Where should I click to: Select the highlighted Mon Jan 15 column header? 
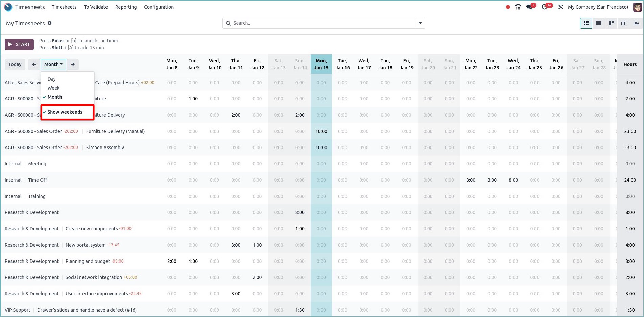[321, 64]
